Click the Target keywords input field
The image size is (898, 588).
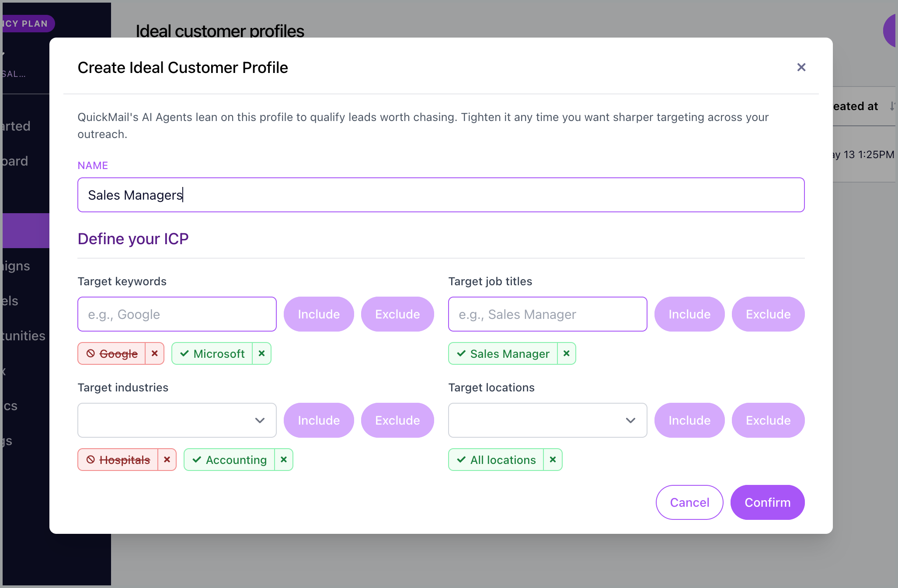(x=177, y=314)
